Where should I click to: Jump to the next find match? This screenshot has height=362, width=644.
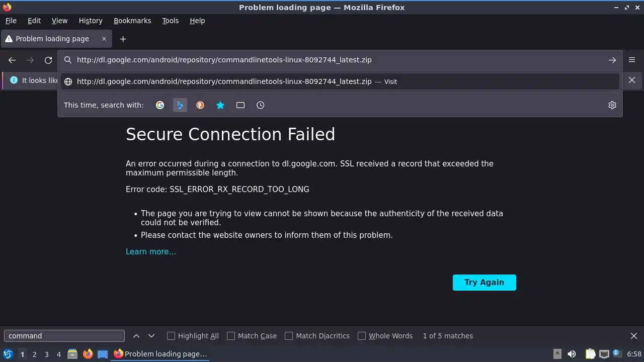[x=151, y=336]
